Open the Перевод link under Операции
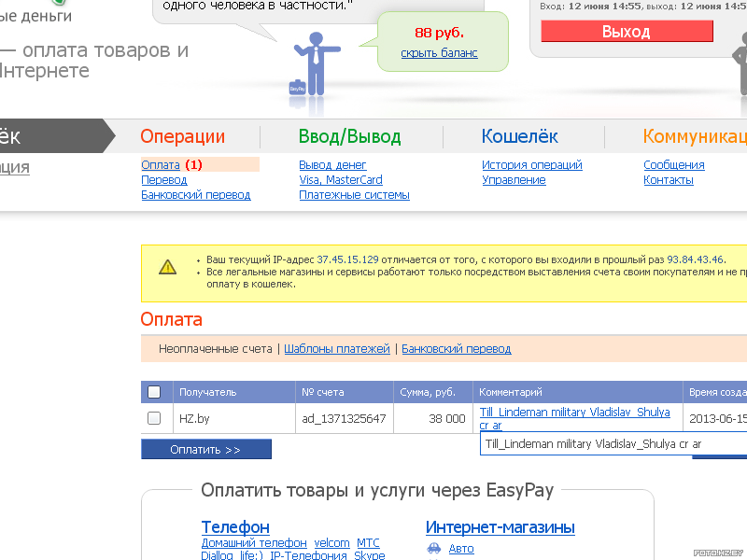Viewport: 747px width, 560px height. 164,180
